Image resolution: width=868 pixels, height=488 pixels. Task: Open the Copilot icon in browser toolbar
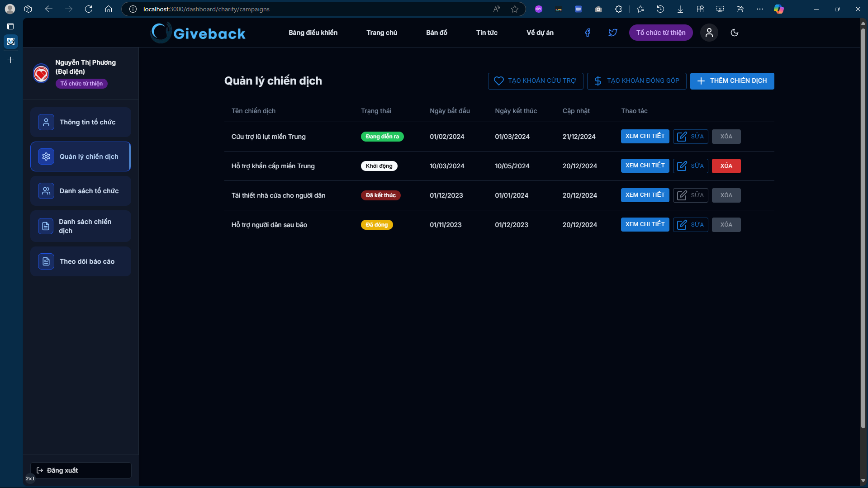click(779, 9)
